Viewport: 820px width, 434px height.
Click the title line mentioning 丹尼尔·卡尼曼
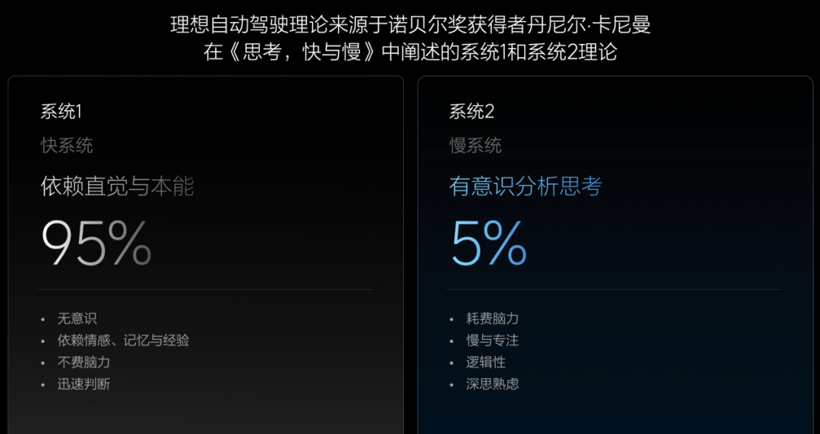[x=410, y=24]
